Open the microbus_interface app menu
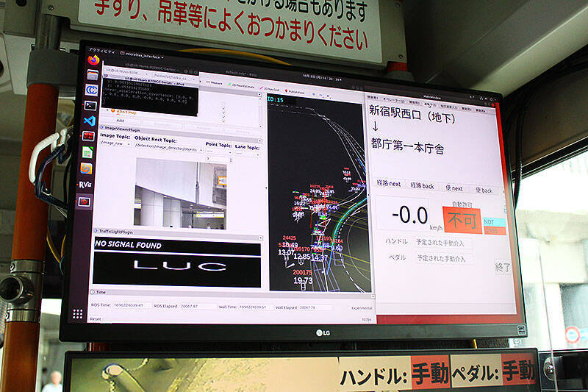Screen dimensions: 588x392 tap(141, 56)
